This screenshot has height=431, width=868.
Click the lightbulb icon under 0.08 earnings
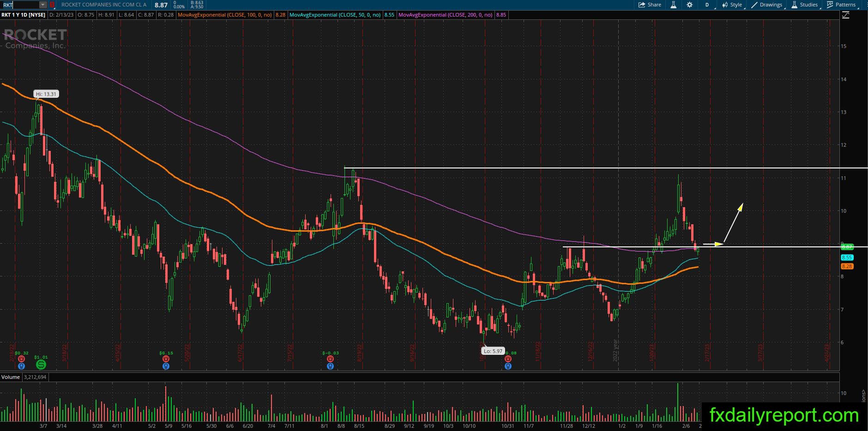(x=508, y=366)
